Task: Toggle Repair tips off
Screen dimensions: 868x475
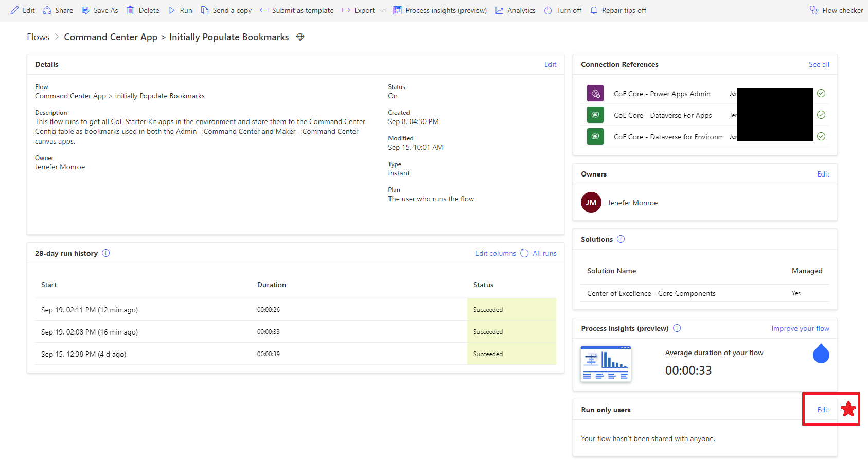Action: coord(618,10)
